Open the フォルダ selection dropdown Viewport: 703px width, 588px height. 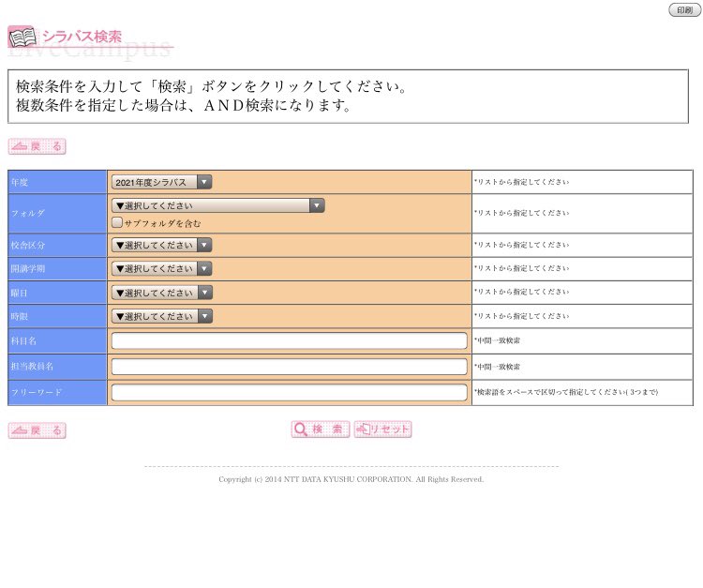tap(217, 206)
